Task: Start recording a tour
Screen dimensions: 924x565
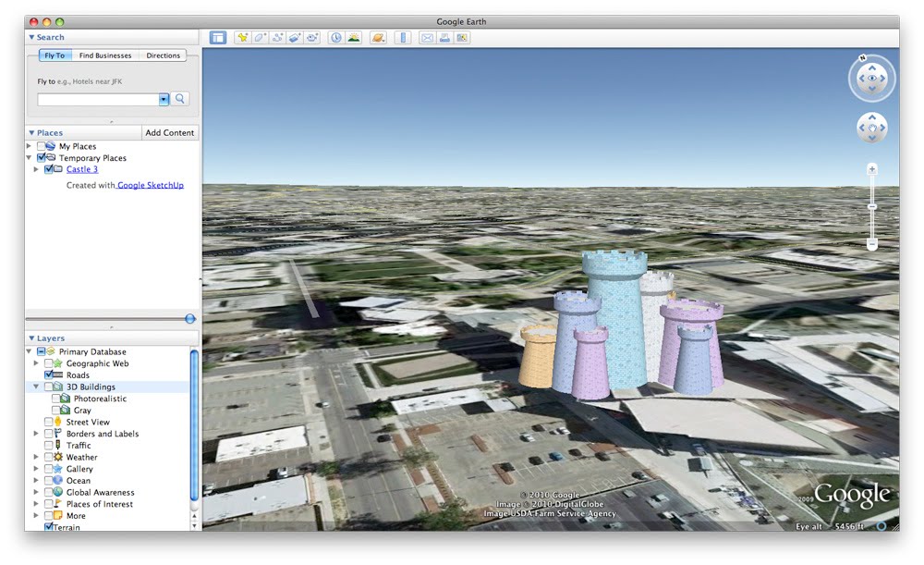Action: (x=312, y=38)
